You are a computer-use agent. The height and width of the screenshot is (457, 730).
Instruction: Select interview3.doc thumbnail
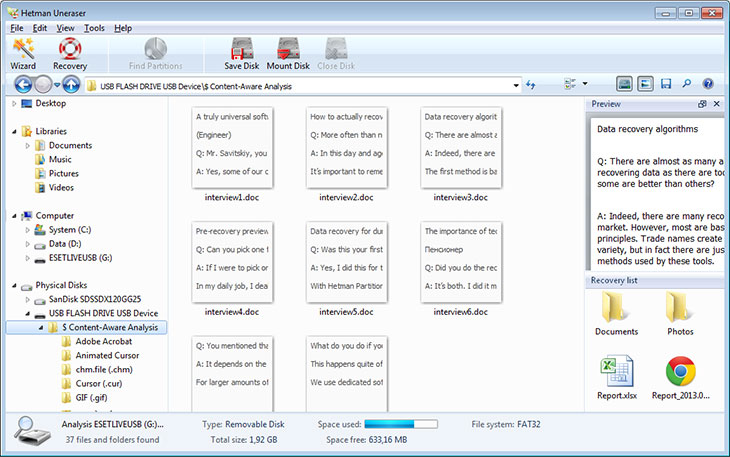(461, 148)
